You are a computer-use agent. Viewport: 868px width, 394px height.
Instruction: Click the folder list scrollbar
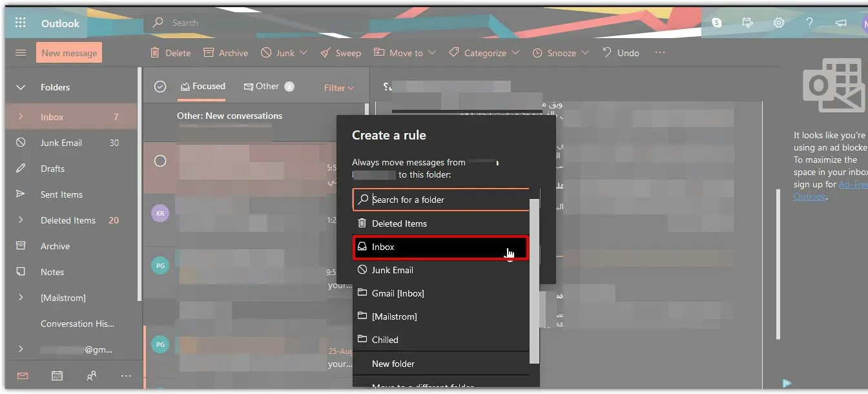[x=534, y=278]
